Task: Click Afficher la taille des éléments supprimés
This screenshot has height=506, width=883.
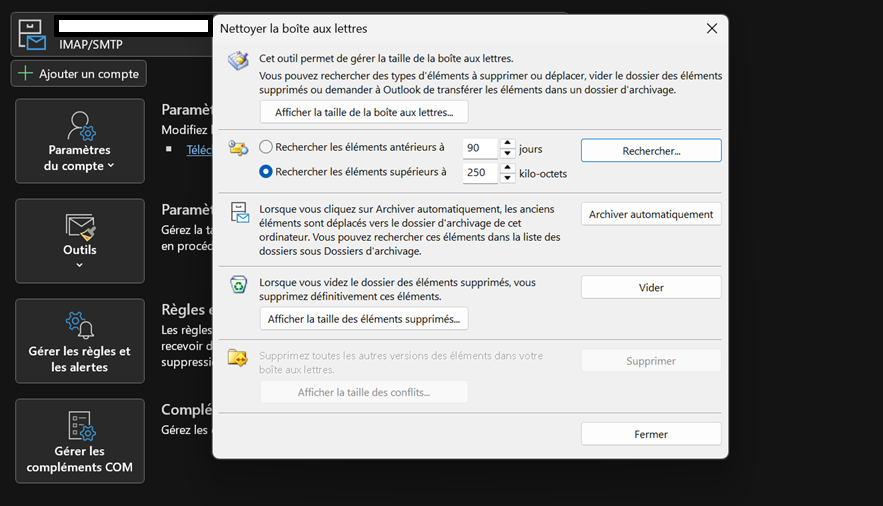Action: [x=364, y=319]
